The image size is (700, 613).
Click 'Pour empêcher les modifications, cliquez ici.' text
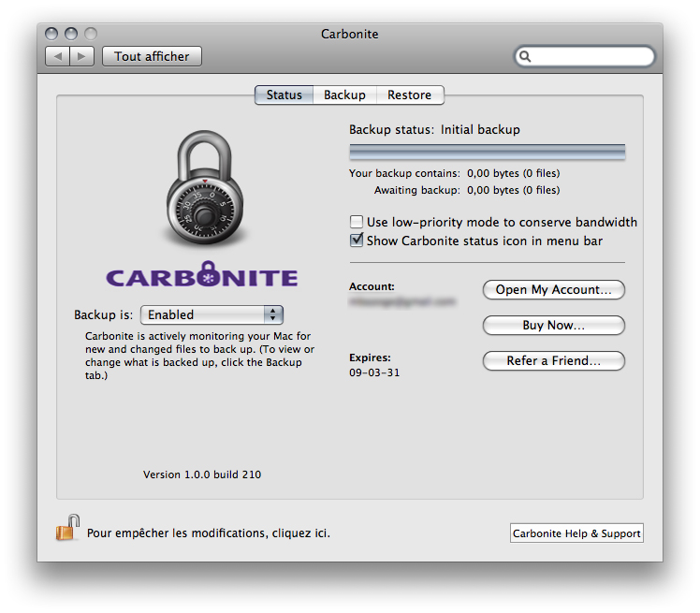pyautogui.click(x=209, y=533)
